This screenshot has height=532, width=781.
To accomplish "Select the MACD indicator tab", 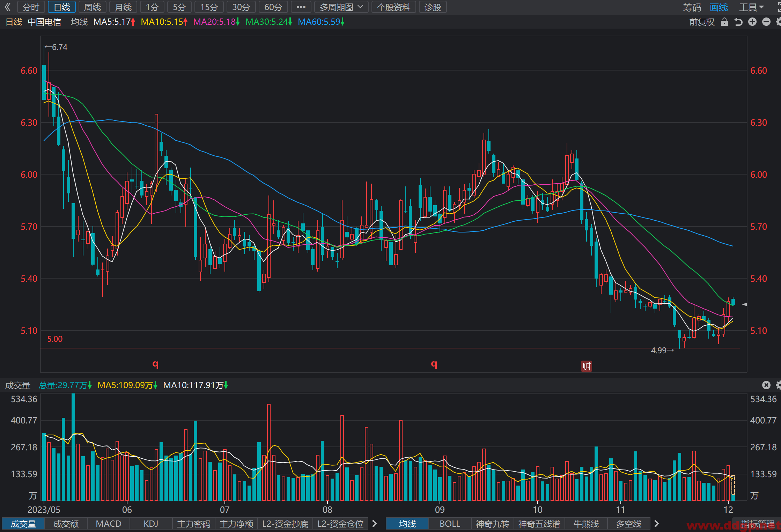I will tap(109, 524).
